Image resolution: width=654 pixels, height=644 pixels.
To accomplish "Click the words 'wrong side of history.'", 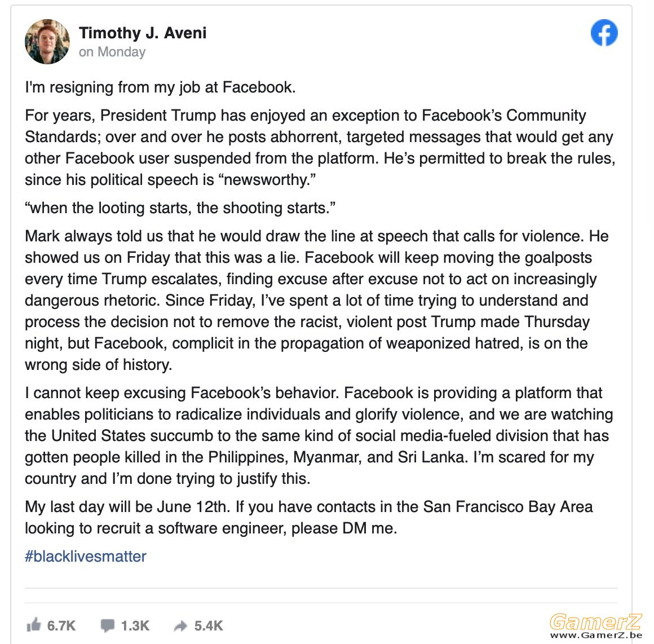I will (x=99, y=365).
